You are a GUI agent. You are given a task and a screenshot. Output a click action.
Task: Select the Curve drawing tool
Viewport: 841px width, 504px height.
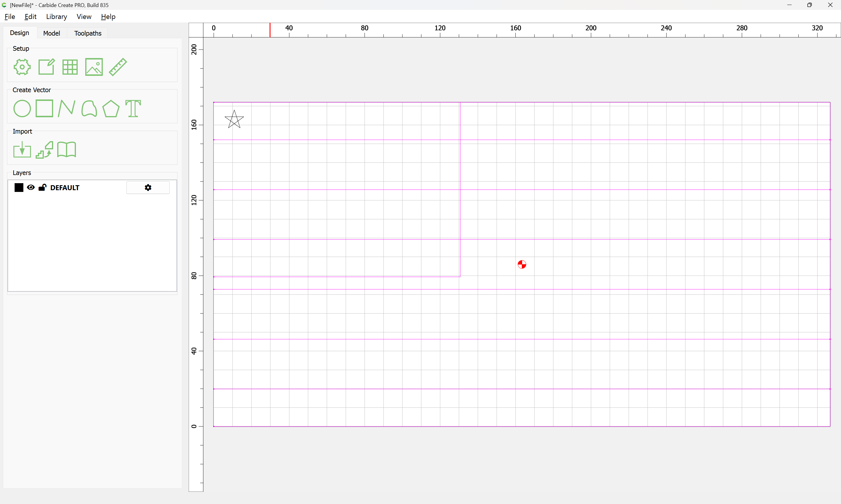(x=89, y=108)
